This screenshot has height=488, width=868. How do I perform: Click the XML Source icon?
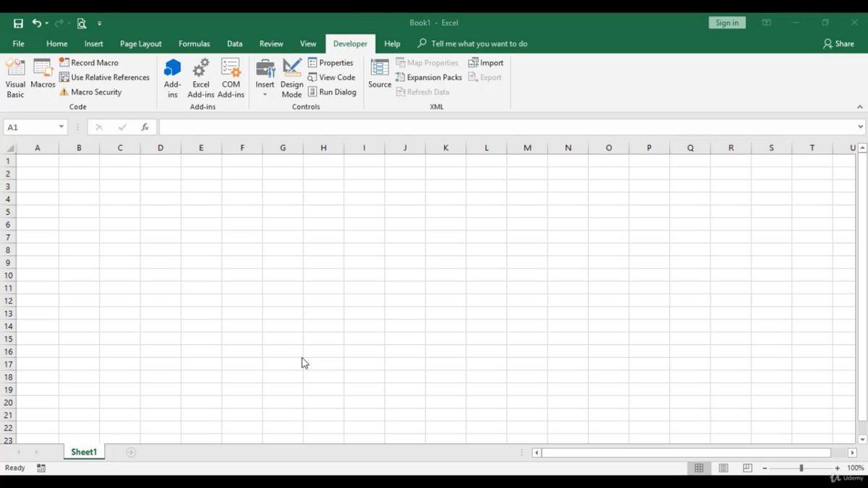[x=379, y=76]
